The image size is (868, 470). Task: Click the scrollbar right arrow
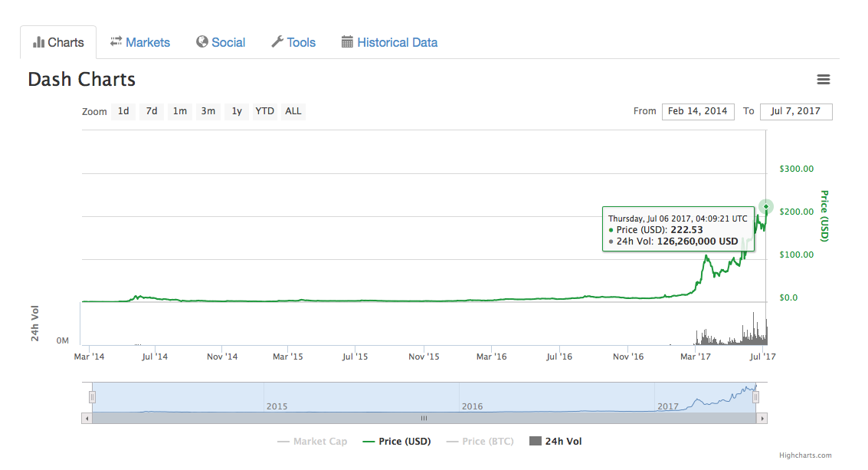(x=762, y=419)
